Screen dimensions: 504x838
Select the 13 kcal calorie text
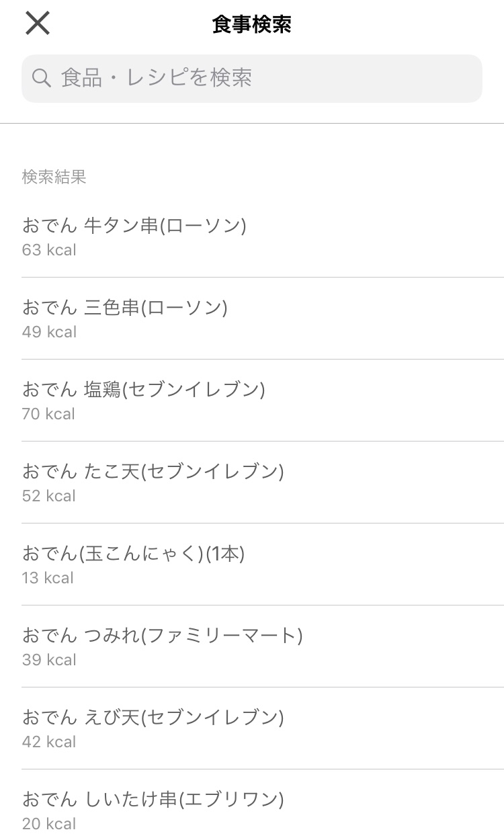pyautogui.click(x=48, y=578)
